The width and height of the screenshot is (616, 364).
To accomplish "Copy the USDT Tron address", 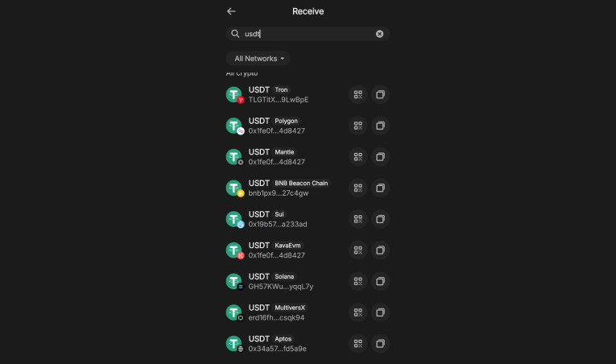I will tap(380, 95).
